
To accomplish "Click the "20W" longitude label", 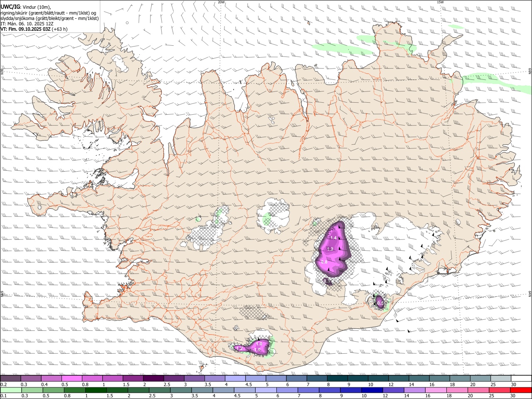I will click(x=222, y=2).
